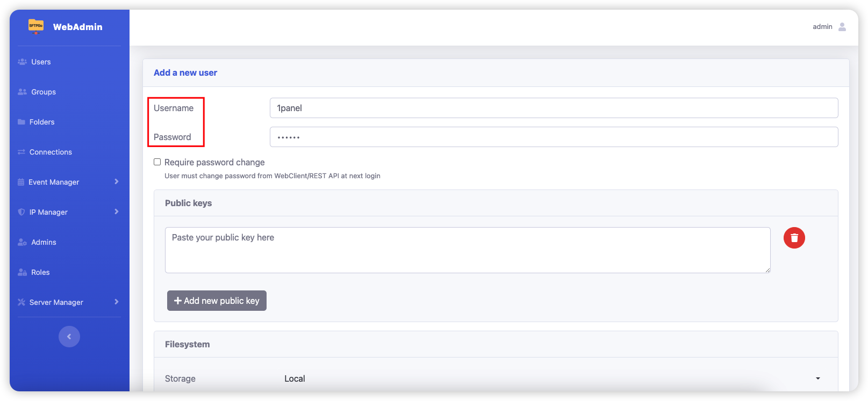Click the Groups sidebar icon

[22, 92]
